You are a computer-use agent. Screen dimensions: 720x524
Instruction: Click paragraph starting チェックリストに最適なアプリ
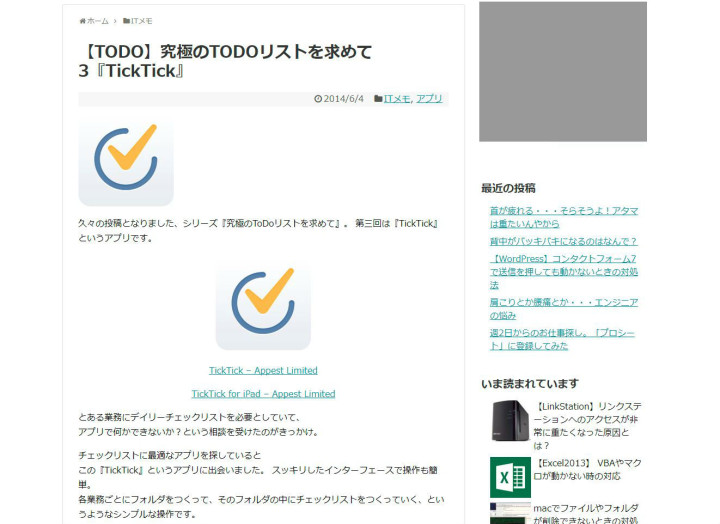point(261,485)
